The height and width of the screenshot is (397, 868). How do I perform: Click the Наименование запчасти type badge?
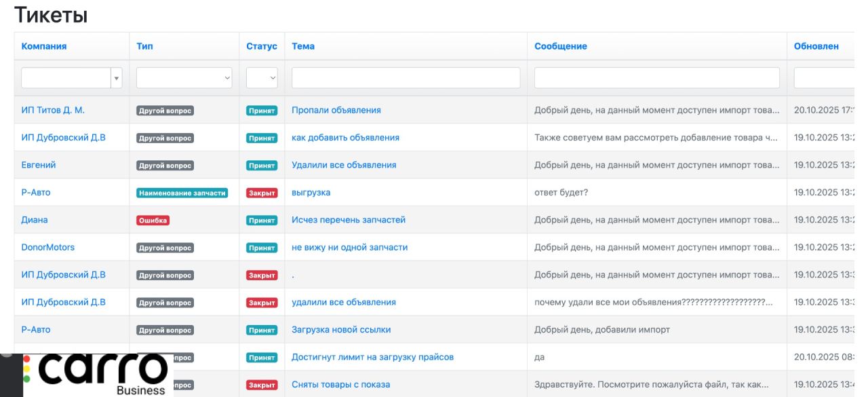click(x=182, y=193)
